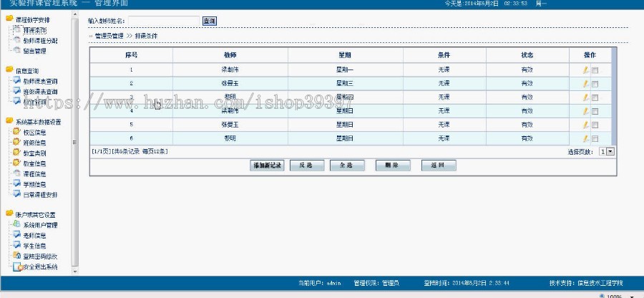This screenshot has height=298, width=644.
Task: Collapse the 课程教学安排 folder group
Action: click(9, 19)
